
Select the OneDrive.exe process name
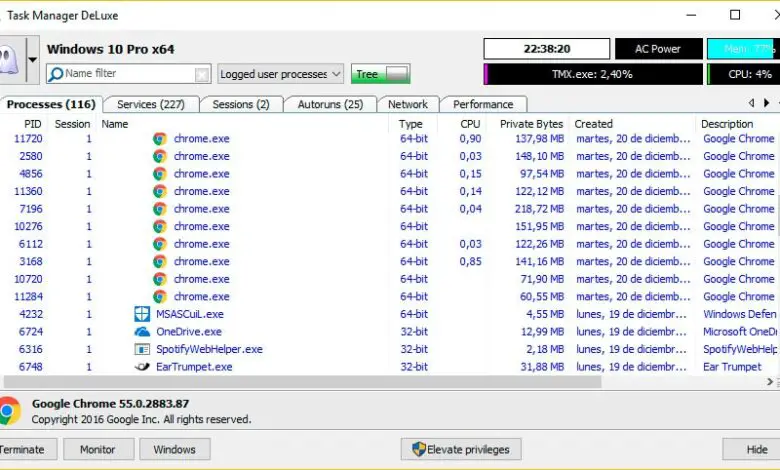(x=189, y=331)
